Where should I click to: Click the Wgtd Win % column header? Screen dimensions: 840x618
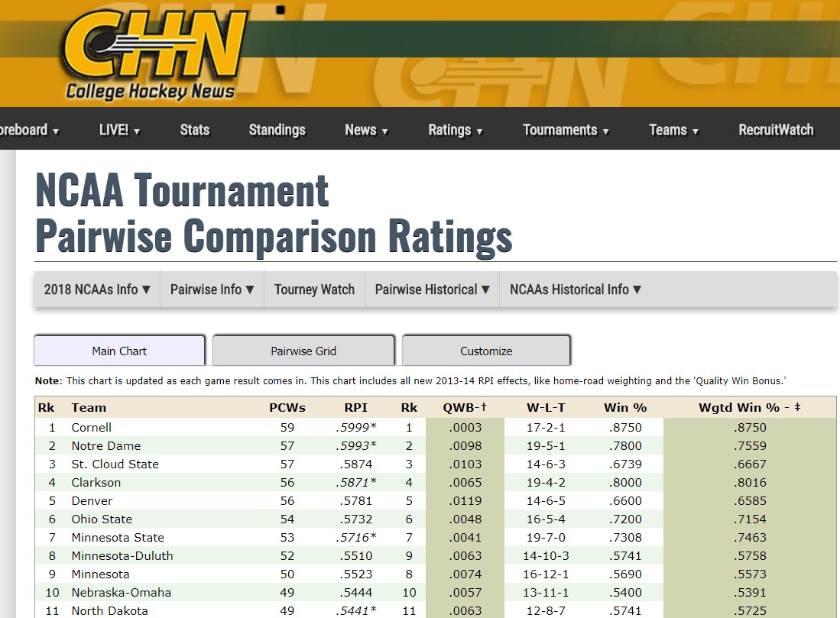click(750, 407)
